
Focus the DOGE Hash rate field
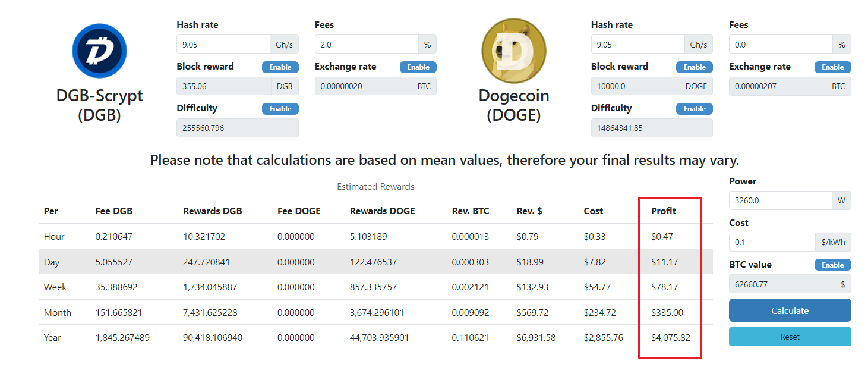click(637, 45)
